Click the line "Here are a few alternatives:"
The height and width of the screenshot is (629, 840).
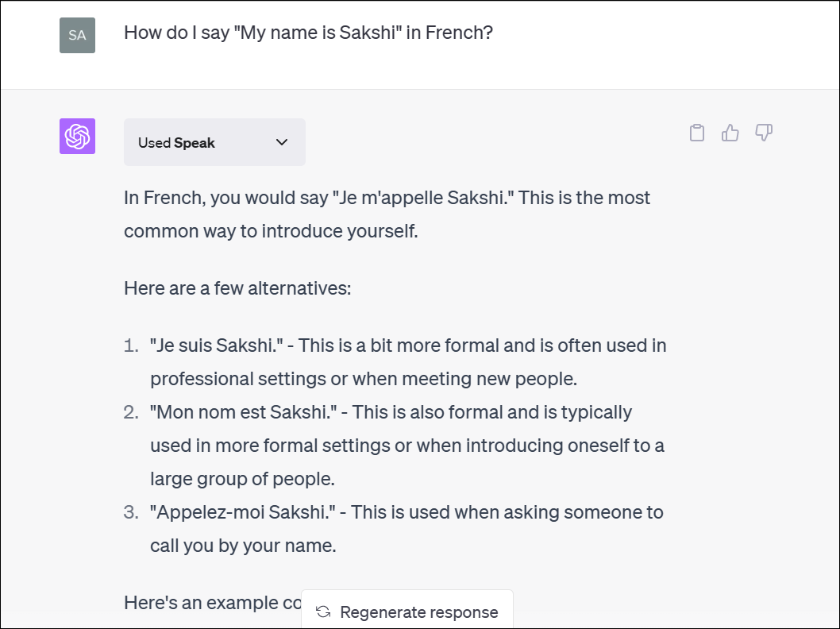[237, 287]
